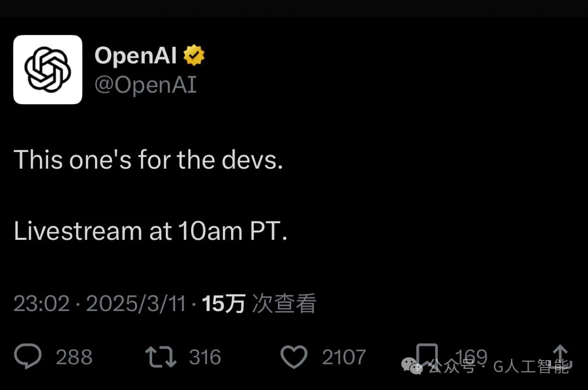Click the 2107 likes count
The image size is (588, 390).
point(344,357)
